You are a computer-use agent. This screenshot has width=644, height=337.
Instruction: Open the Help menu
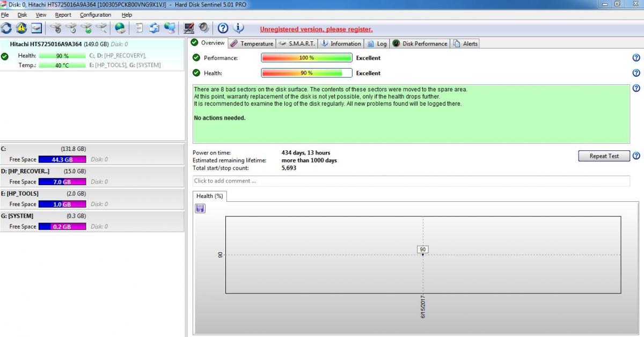point(127,15)
